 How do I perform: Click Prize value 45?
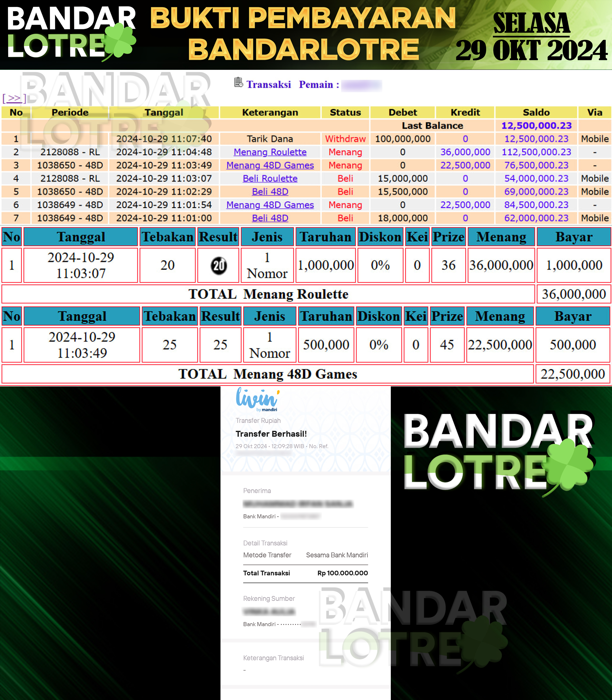pyautogui.click(x=447, y=345)
